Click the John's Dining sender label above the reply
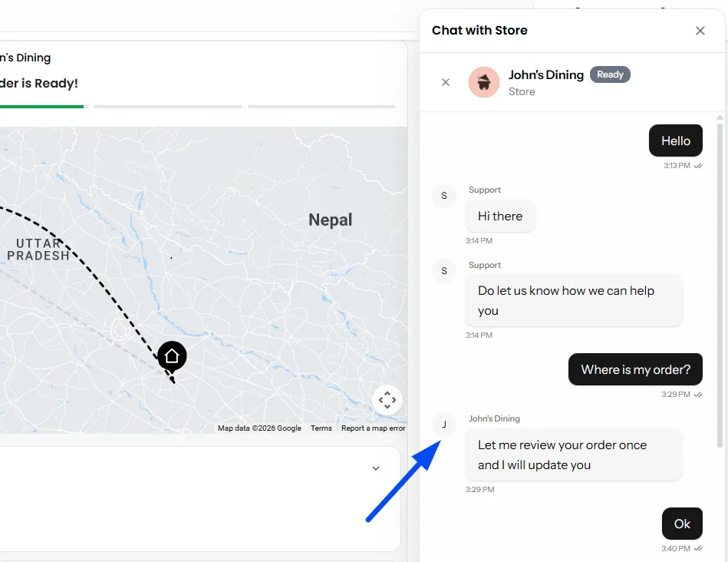 click(x=494, y=419)
